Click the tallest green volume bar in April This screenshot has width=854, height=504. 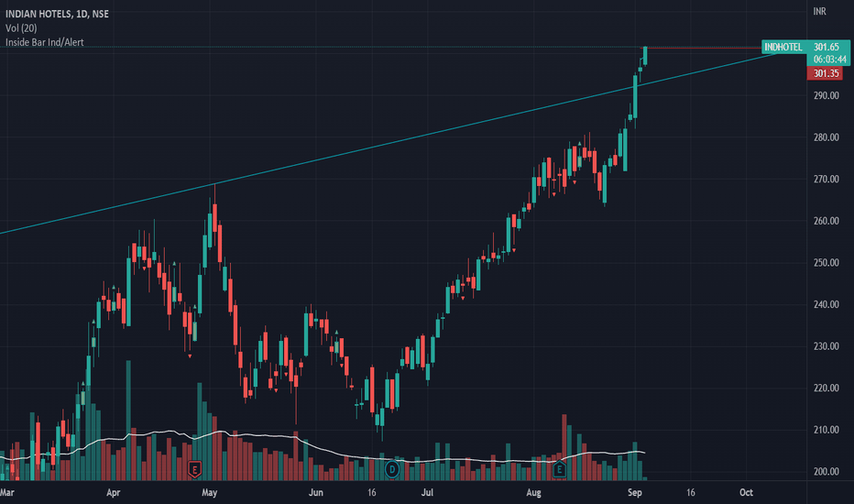click(x=128, y=420)
